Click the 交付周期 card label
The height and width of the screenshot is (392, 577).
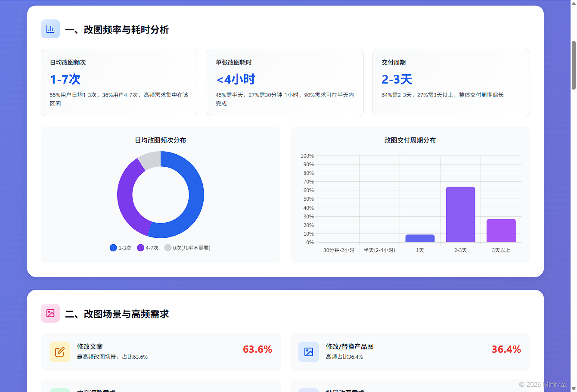click(394, 62)
